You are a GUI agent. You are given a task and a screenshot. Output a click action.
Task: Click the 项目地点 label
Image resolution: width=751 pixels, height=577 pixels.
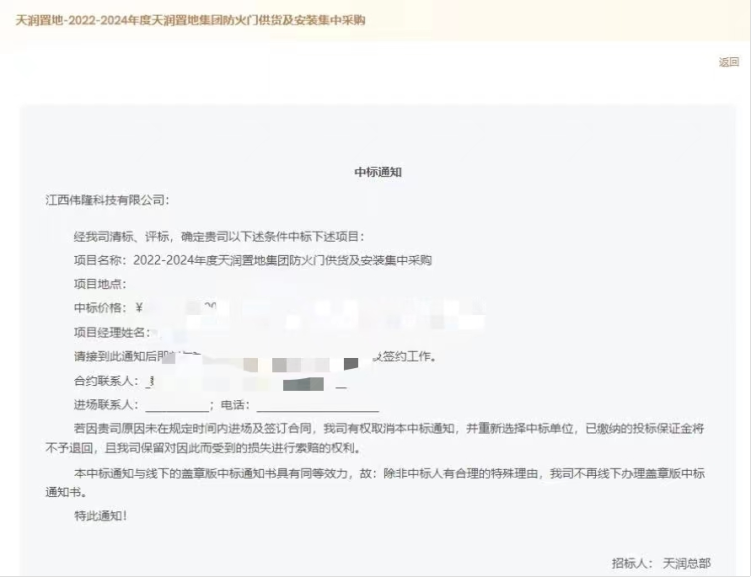coord(100,284)
